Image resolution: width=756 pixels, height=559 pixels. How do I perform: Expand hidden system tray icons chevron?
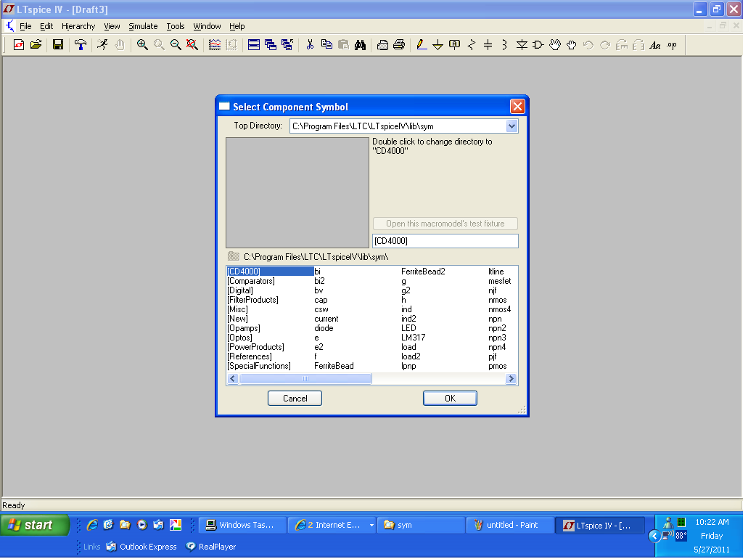[x=654, y=536]
